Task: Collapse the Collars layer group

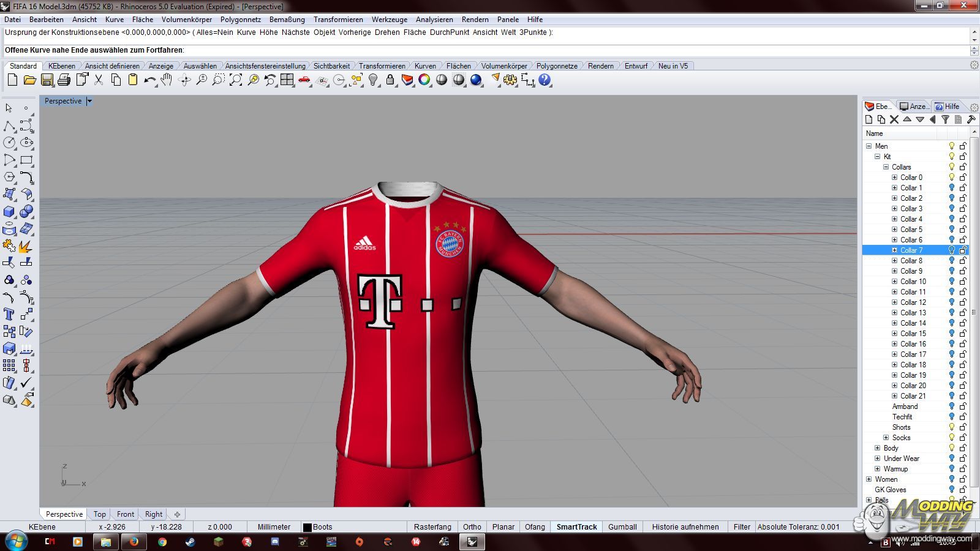Action: point(886,167)
